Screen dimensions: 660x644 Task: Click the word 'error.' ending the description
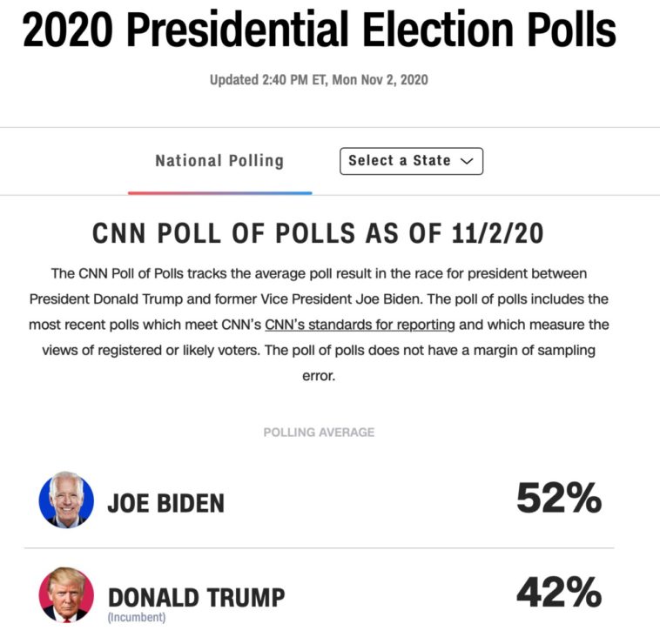319,377
